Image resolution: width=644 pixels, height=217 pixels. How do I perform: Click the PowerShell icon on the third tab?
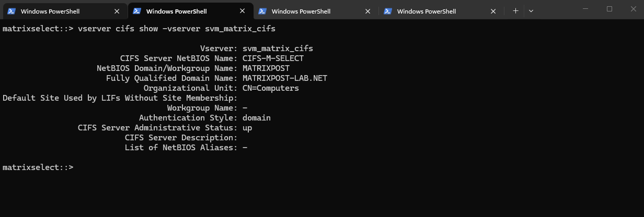click(x=262, y=11)
